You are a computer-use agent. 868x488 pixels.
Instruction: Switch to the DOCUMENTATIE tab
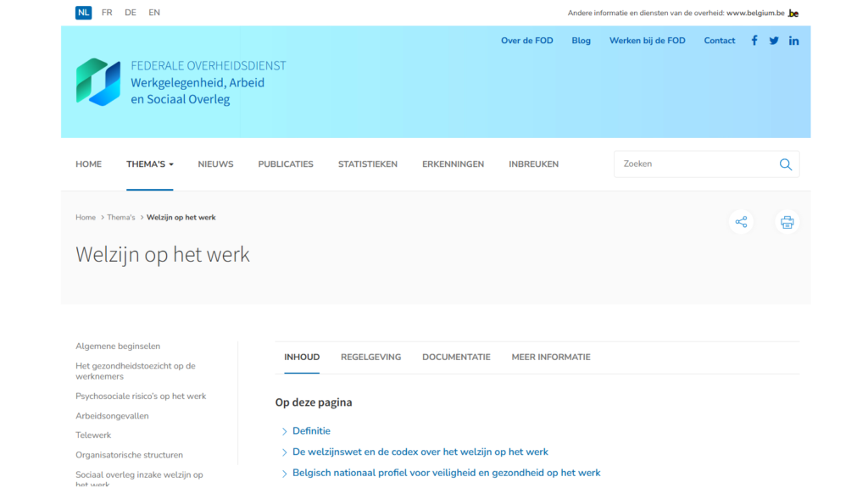click(456, 358)
